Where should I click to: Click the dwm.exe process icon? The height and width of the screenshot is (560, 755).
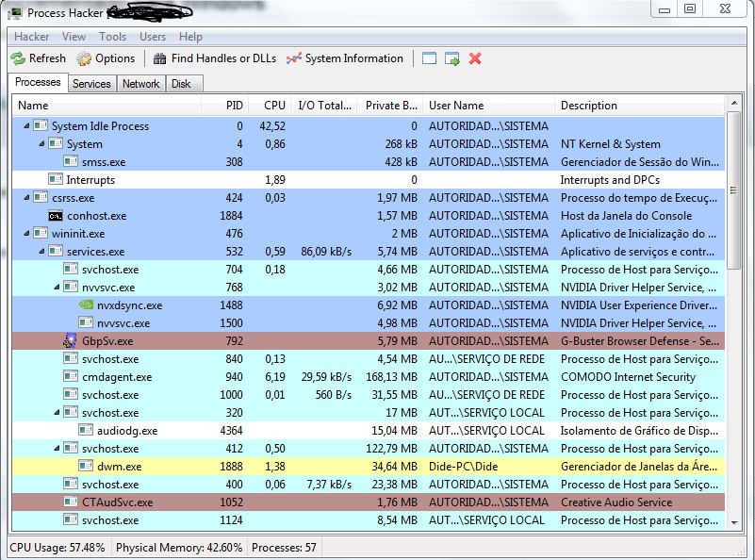[86, 466]
